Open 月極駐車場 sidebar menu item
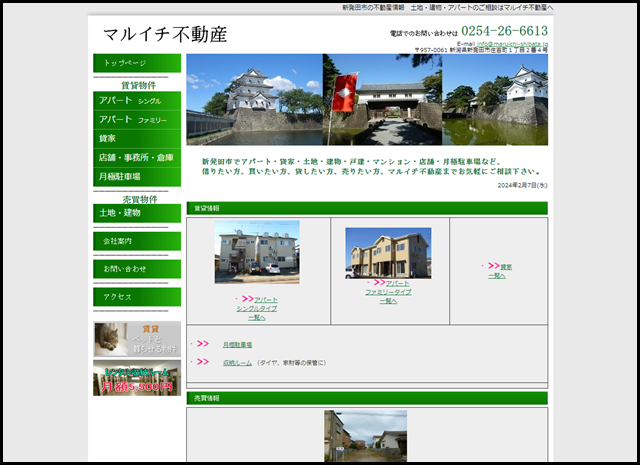The width and height of the screenshot is (640, 465). click(137, 177)
